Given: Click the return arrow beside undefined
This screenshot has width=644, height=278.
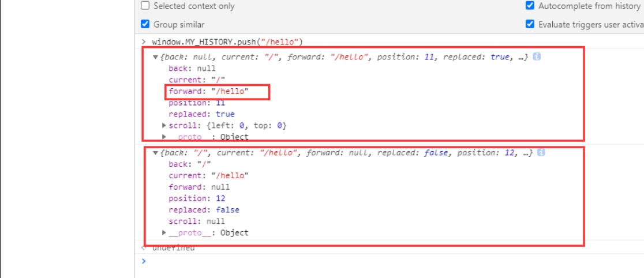Looking at the screenshot, I should (144, 248).
